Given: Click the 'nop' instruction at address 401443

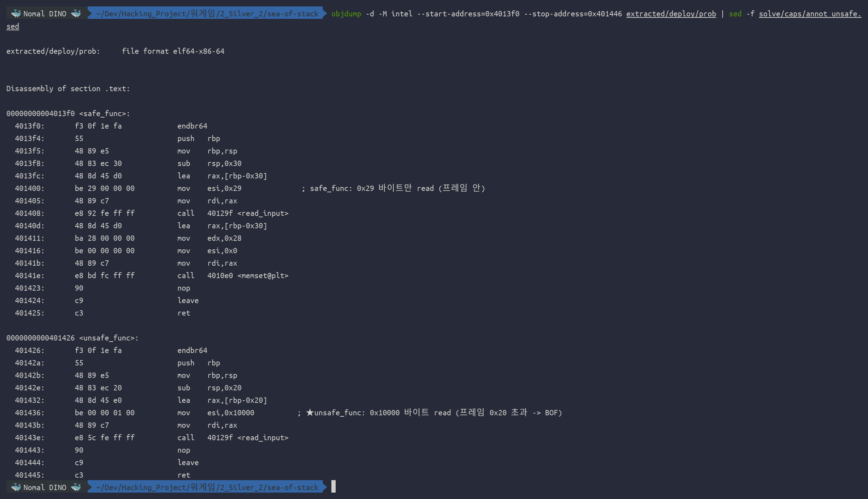Looking at the screenshot, I should tap(184, 450).
